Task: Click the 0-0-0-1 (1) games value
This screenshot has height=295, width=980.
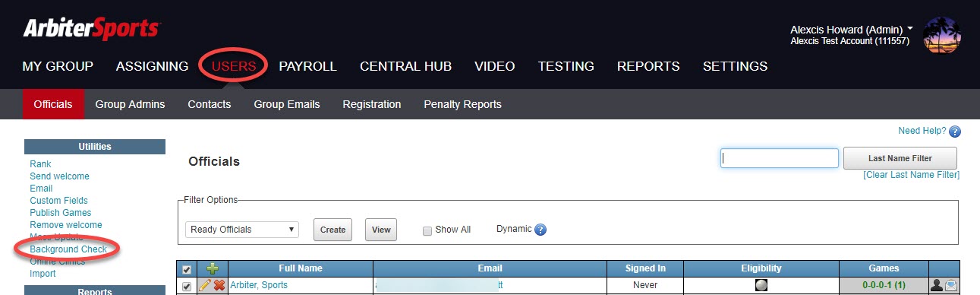Action: pos(884,286)
